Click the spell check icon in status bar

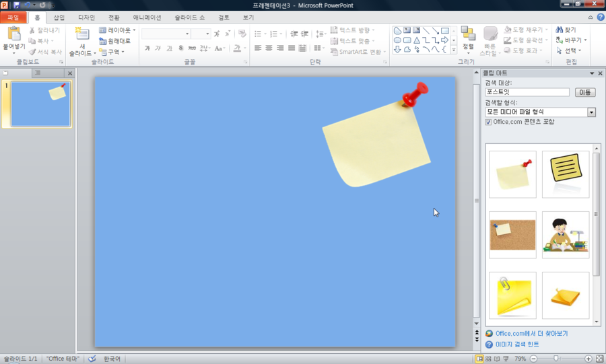click(x=92, y=359)
